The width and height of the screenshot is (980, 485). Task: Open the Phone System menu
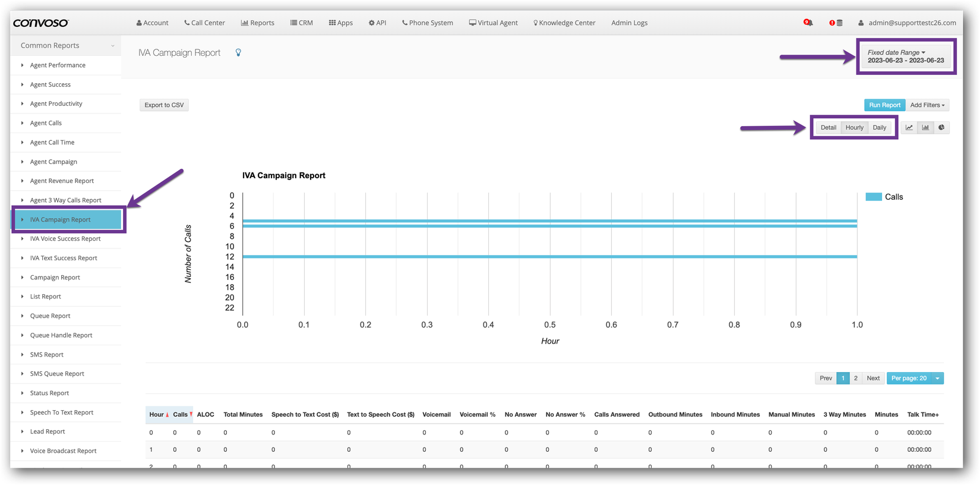(x=427, y=23)
